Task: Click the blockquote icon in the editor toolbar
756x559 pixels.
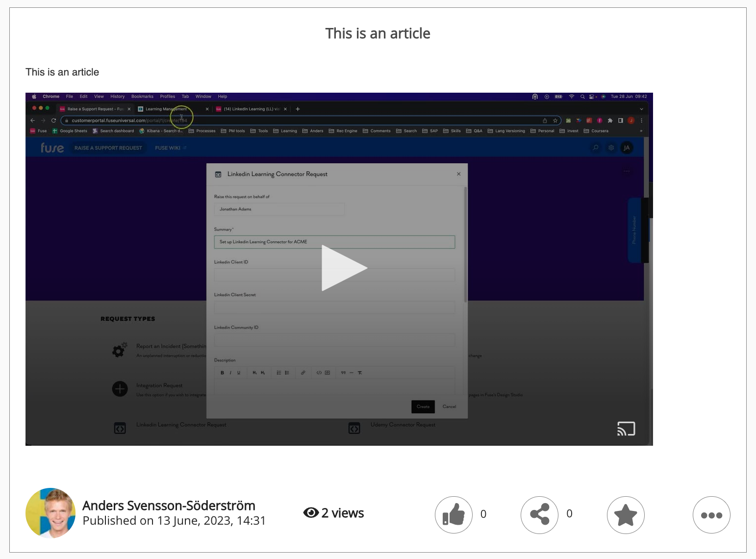Action: [x=344, y=373]
